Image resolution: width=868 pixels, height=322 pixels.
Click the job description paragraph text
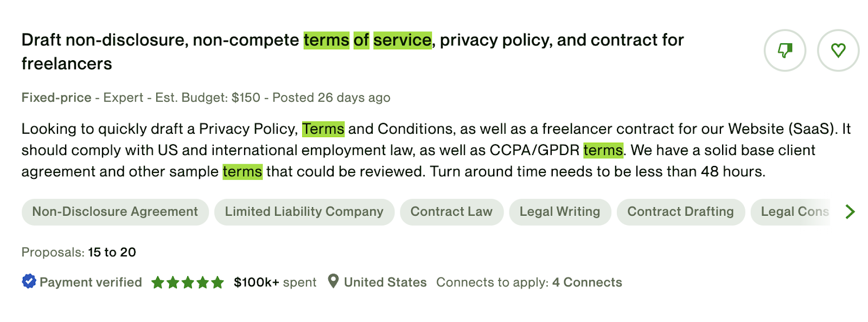click(436, 150)
